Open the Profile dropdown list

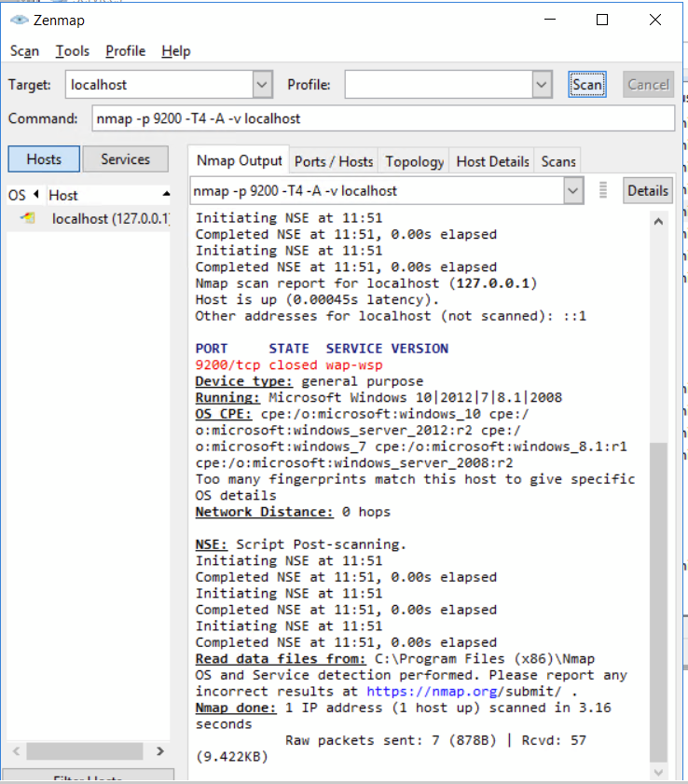click(542, 85)
